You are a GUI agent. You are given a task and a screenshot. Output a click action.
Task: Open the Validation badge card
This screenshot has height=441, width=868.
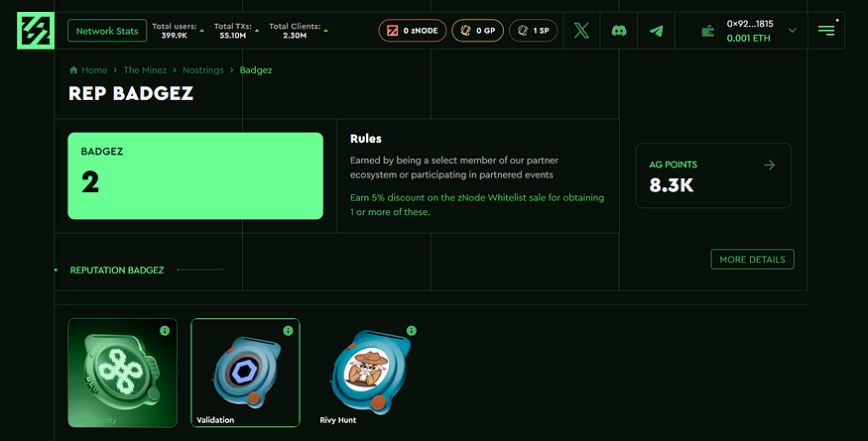click(245, 373)
